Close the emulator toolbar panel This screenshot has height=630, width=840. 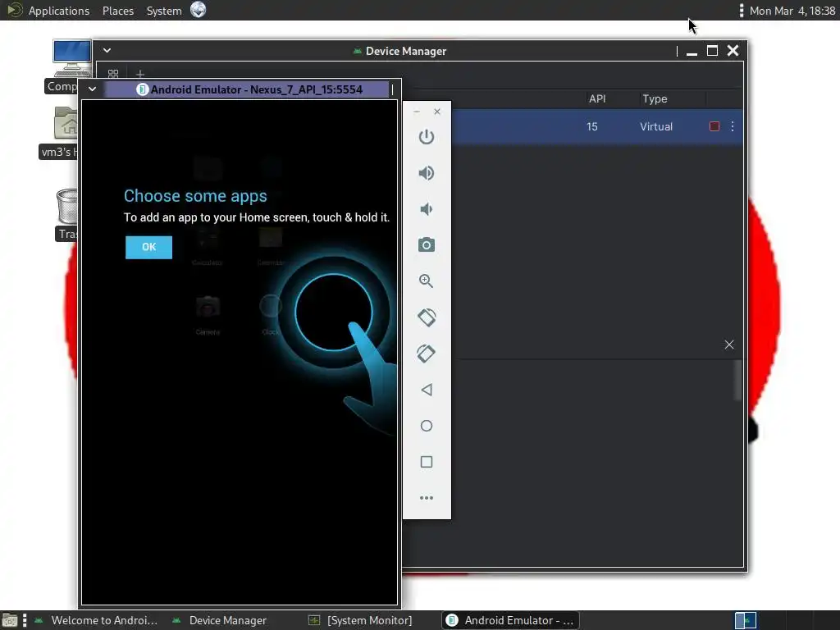tap(437, 112)
